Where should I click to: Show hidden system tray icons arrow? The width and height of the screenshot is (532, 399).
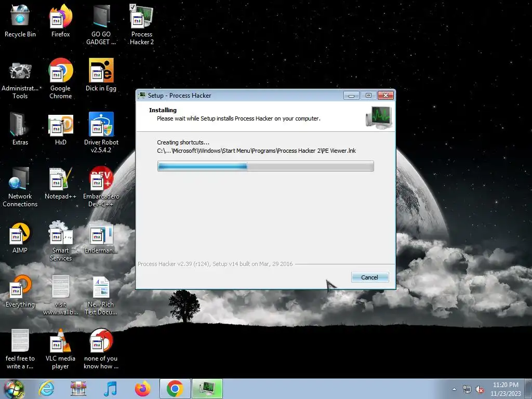[x=454, y=389]
